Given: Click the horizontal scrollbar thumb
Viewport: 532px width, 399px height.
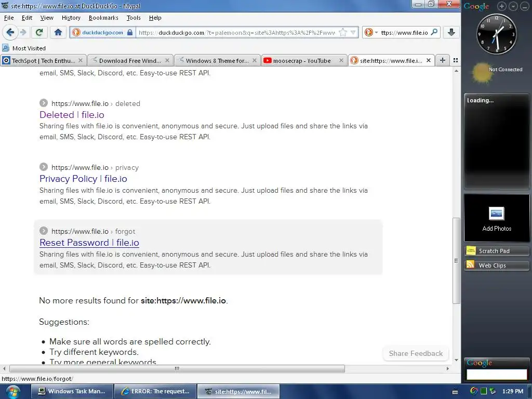Looking at the screenshot, I should tap(177, 368).
